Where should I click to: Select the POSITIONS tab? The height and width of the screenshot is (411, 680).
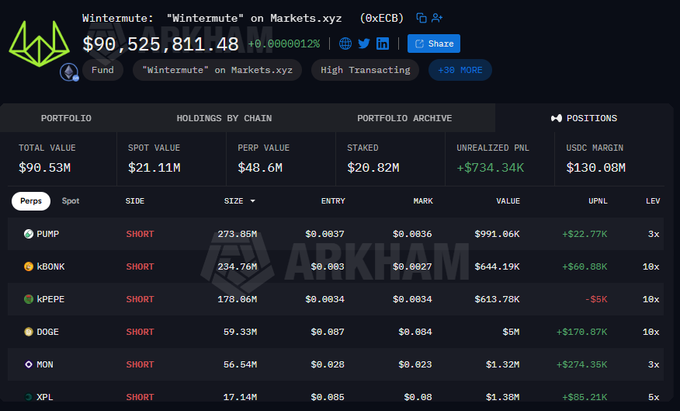584,118
